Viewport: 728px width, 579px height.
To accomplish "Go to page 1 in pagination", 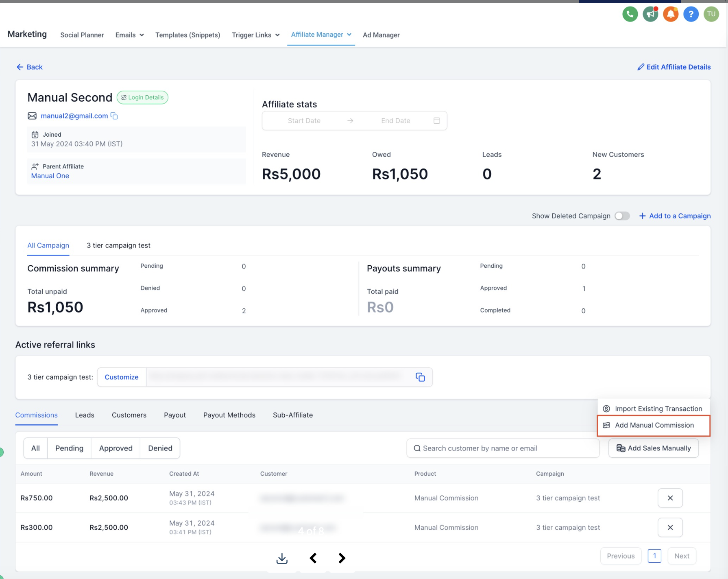I will point(654,556).
